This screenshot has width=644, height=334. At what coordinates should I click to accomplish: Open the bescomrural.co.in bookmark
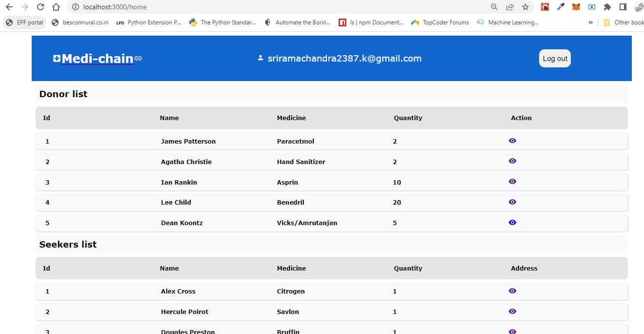click(x=80, y=22)
